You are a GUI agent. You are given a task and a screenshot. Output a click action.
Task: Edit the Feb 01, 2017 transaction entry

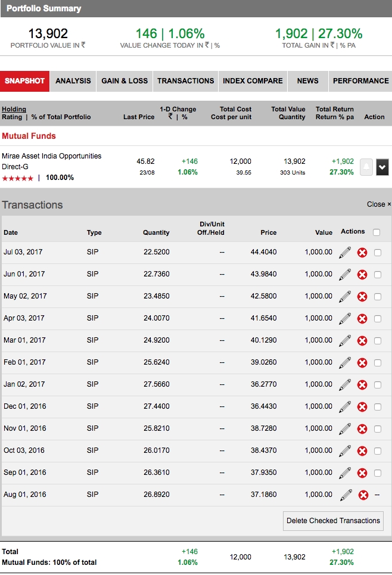coord(344,363)
